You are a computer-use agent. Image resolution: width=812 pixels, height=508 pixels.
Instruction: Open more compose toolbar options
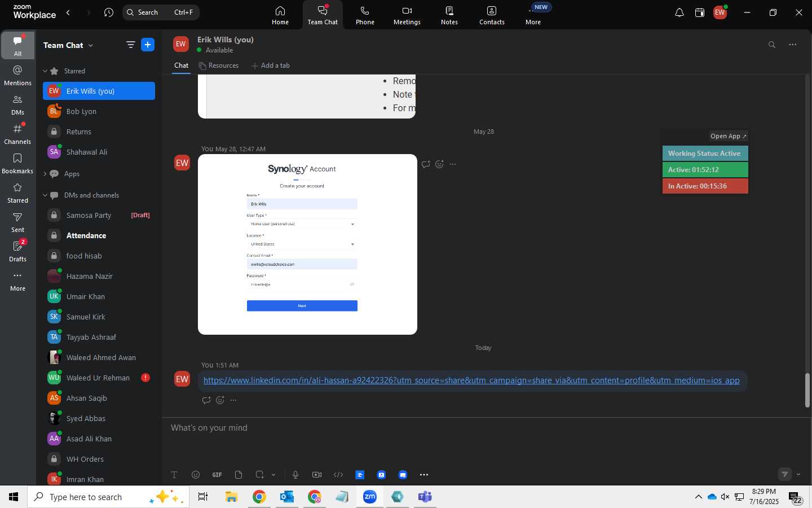[x=424, y=475]
